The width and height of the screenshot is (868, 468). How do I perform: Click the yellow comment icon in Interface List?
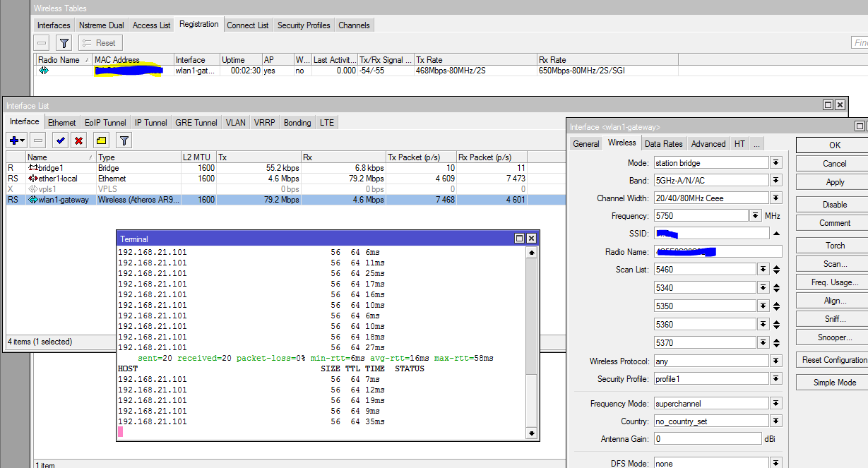[x=101, y=140]
